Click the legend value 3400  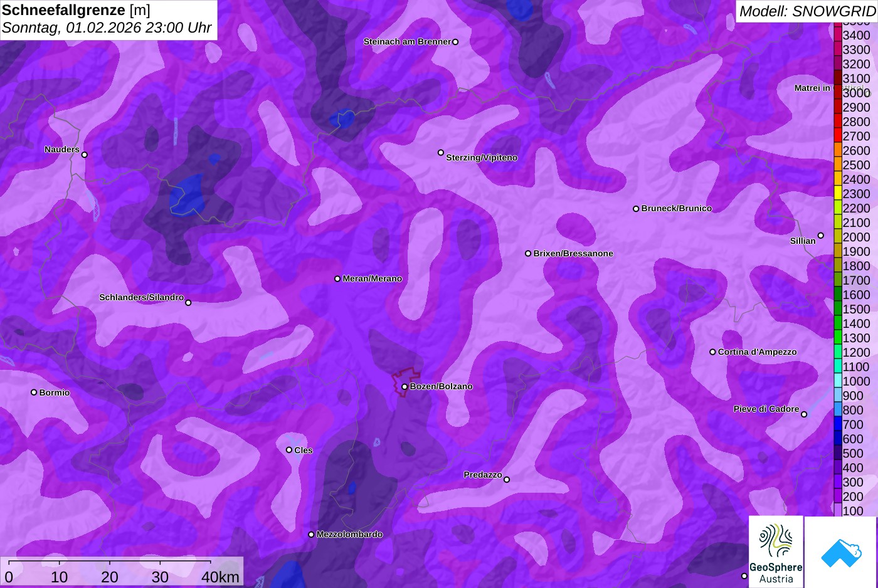click(x=856, y=35)
